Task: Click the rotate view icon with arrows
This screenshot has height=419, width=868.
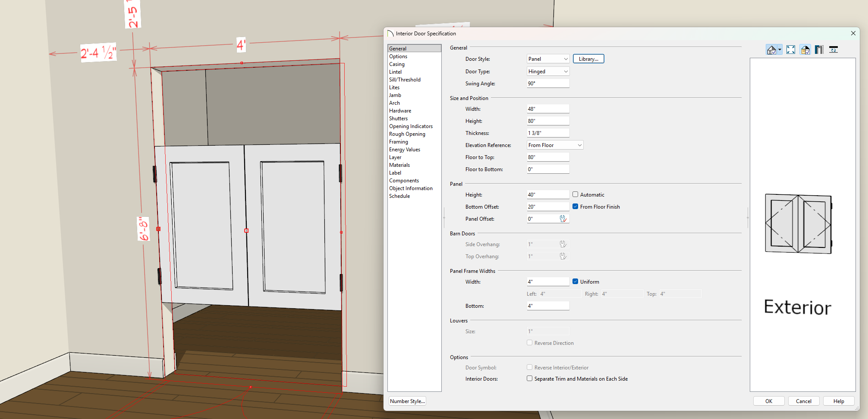Action: pyautogui.click(x=833, y=50)
